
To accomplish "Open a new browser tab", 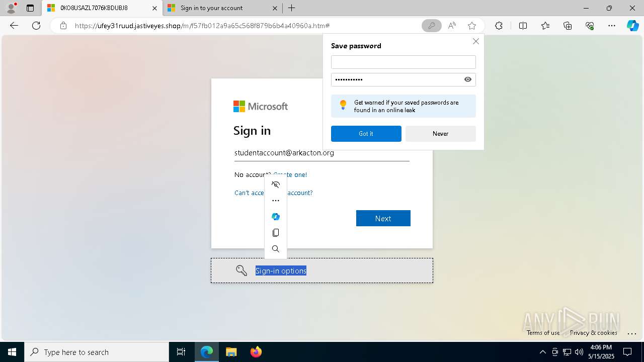I will coord(292,8).
